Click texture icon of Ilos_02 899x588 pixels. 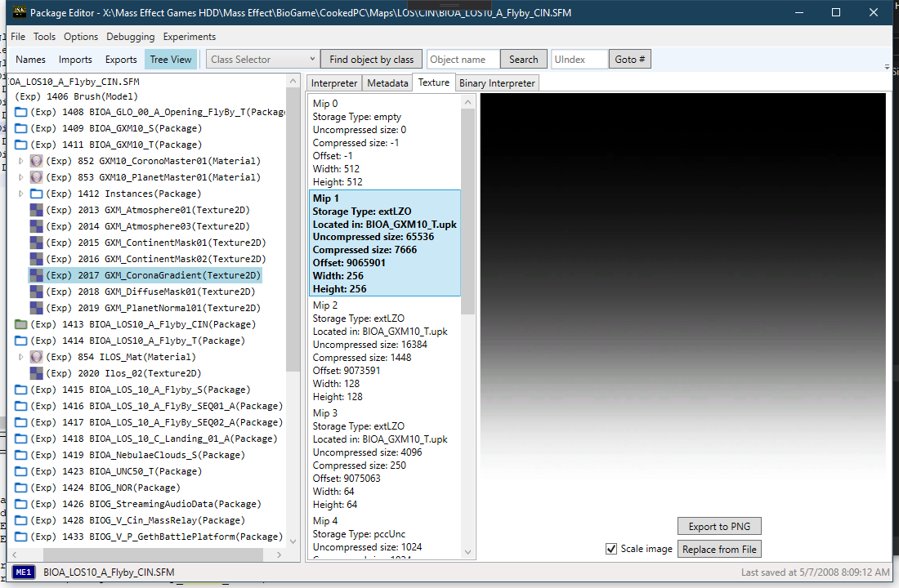point(36,374)
